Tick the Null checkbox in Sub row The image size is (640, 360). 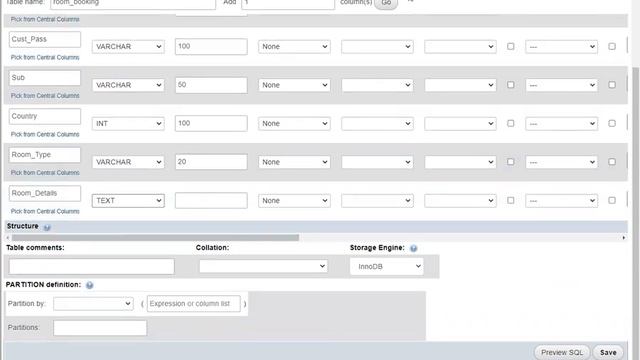[x=510, y=85]
